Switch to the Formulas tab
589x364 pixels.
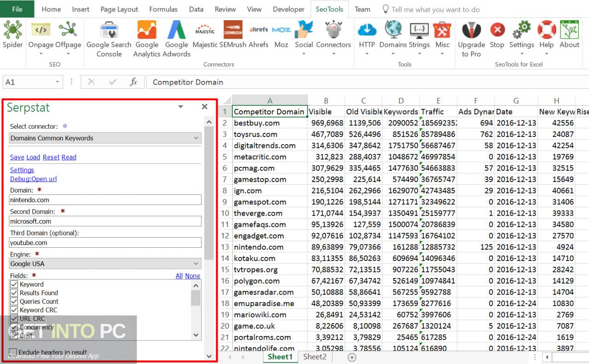click(x=163, y=9)
